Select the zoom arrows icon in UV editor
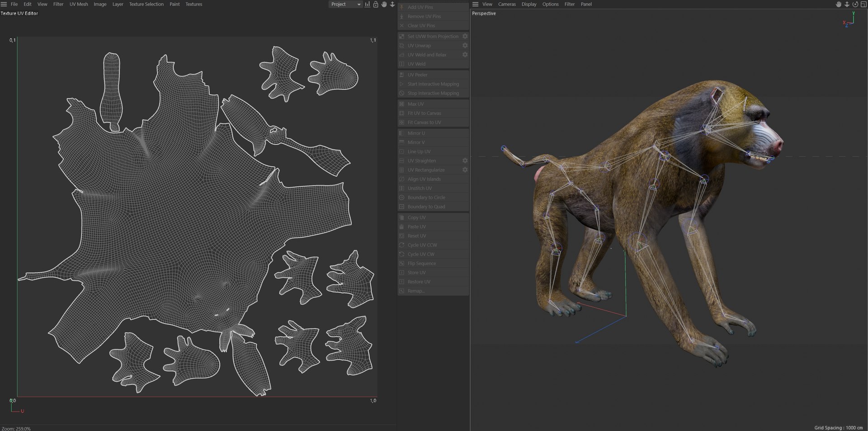 [392, 4]
